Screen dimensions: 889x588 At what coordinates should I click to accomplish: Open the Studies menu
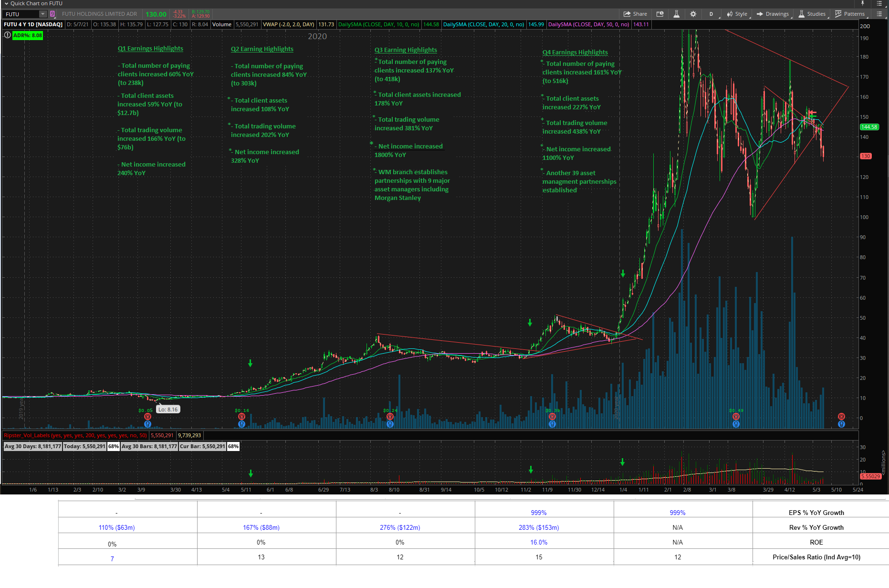pos(812,14)
